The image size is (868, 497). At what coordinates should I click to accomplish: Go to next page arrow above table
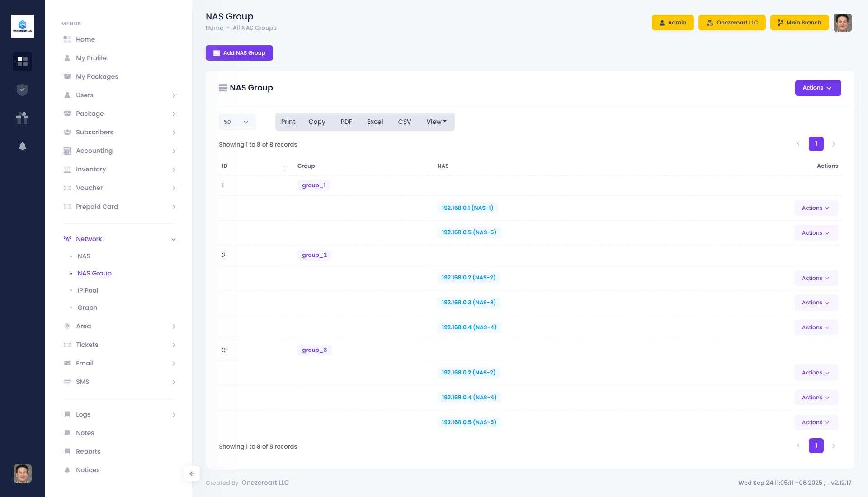coord(833,144)
